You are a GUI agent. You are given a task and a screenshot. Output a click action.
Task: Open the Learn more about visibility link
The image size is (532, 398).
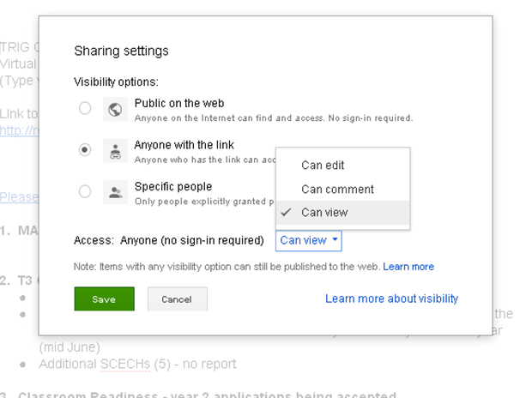(x=391, y=298)
